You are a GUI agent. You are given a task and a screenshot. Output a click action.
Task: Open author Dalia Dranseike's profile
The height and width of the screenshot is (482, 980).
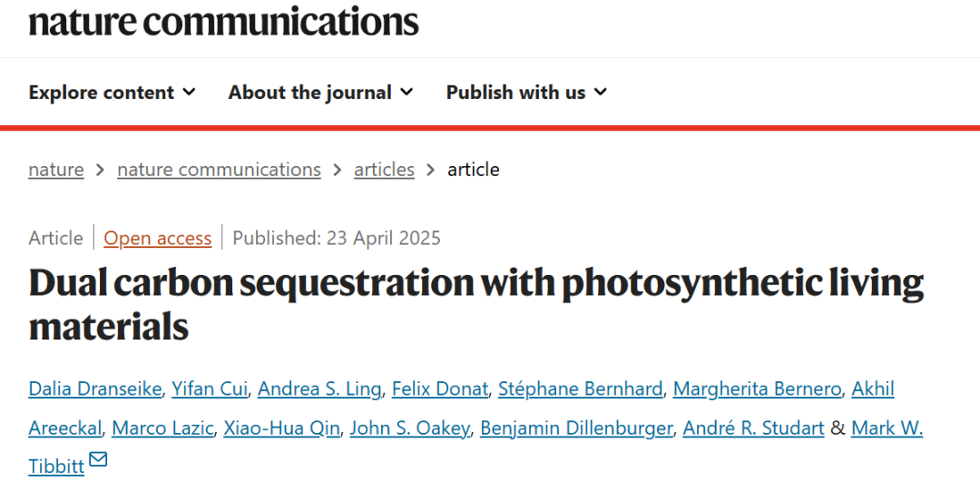coord(96,389)
